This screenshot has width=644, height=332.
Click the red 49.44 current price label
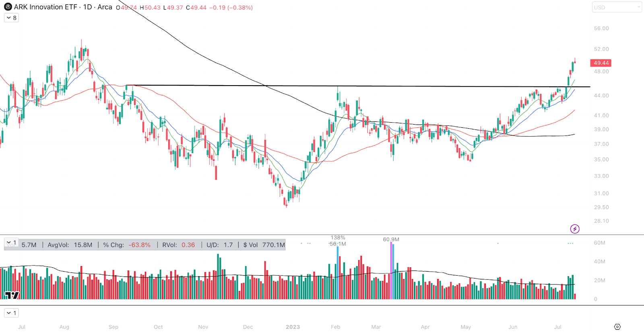click(601, 63)
